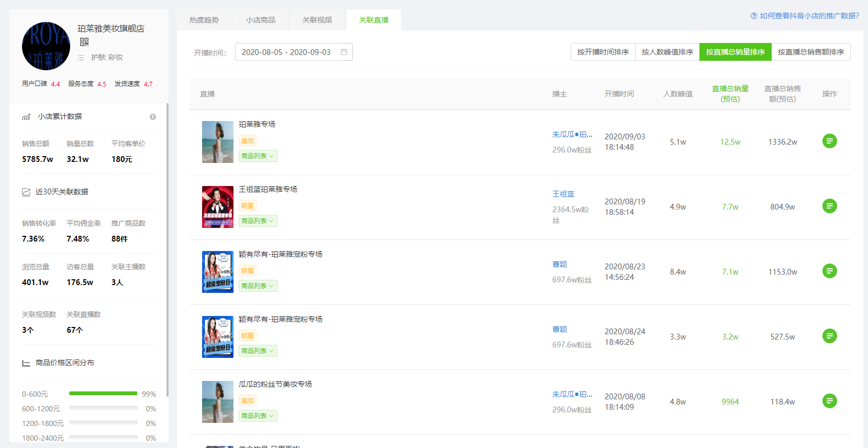Click the 1200-1800元 price range bar

[103, 423]
